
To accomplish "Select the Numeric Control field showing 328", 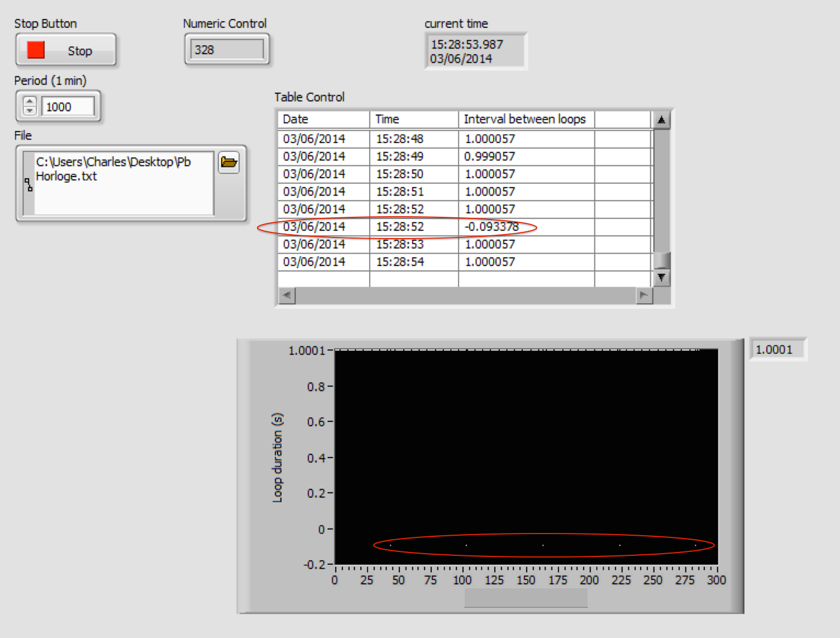I will pyautogui.click(x=226, y=49).
